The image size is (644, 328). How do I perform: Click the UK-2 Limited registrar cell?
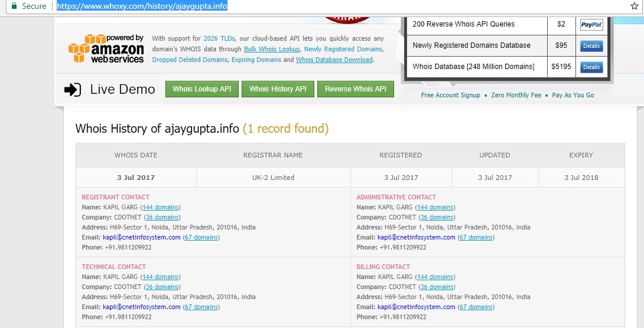click(273, 178)
